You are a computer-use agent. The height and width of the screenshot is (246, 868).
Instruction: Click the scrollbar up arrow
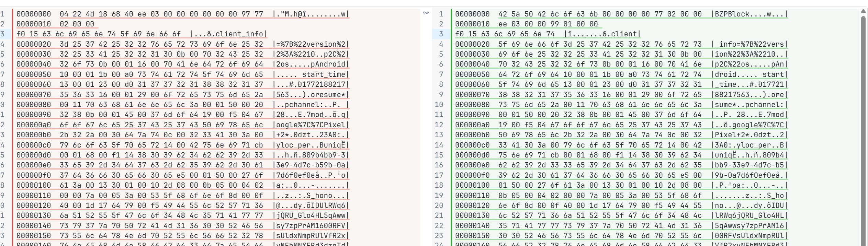pyautogui.click(x=863, y=11)
